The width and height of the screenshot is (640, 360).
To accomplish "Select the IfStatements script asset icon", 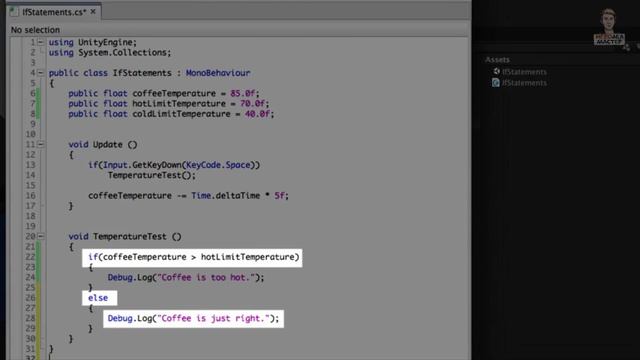I will (x=496, y=82).
